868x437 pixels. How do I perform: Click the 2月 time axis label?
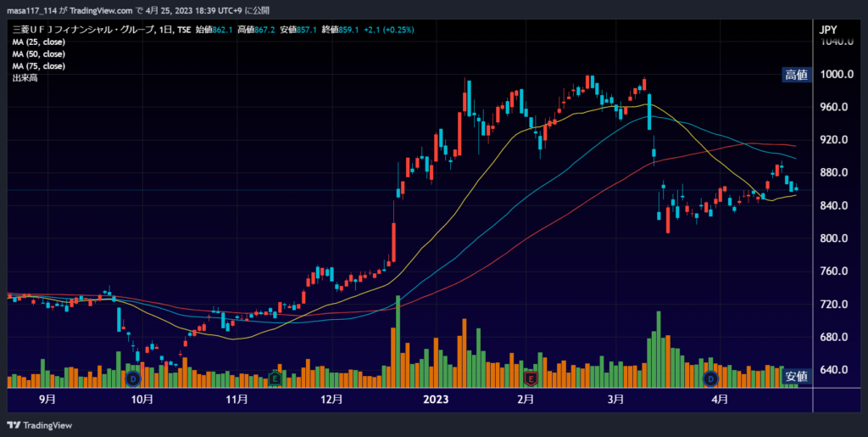[x=526, y=400]
